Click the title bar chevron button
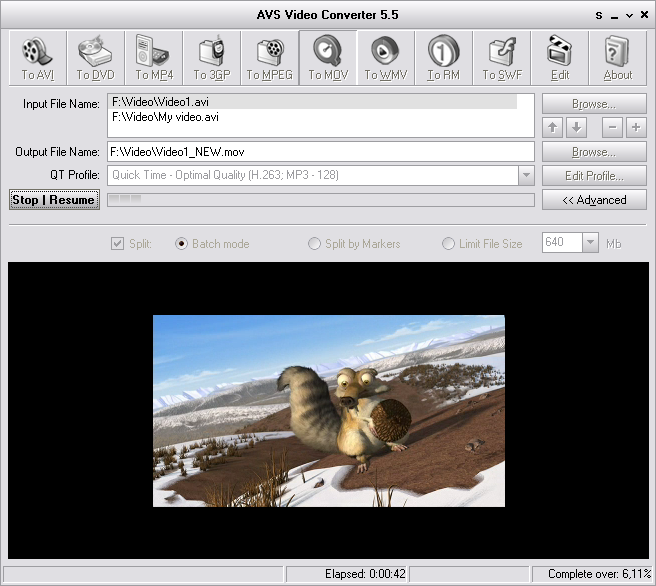Viewport: 656px width, 586px height. point(629,16)
